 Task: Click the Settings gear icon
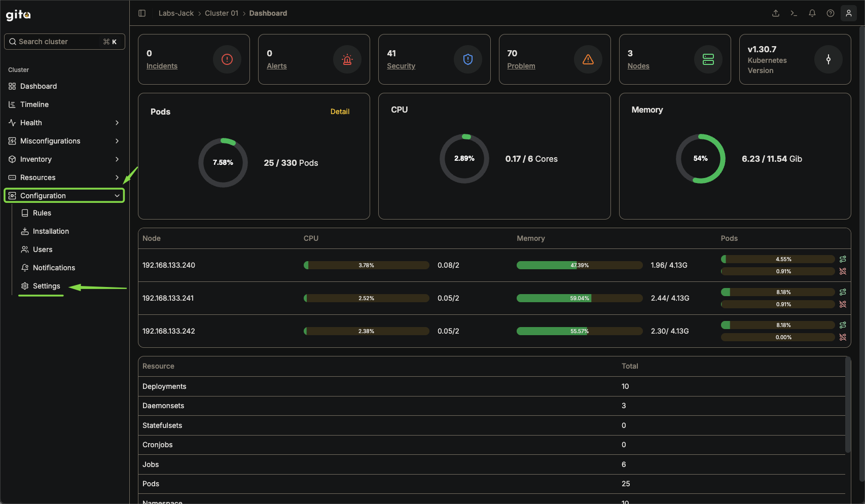[x=25, y=286]
